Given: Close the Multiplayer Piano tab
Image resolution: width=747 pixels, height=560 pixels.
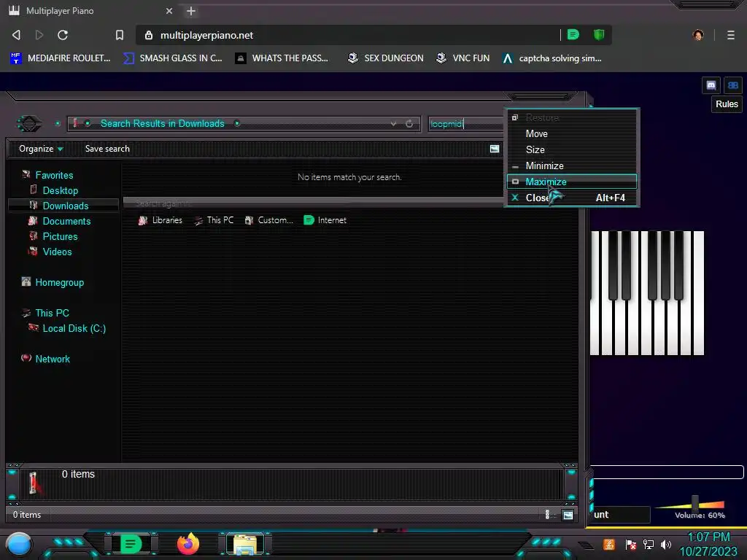Looking at the screenshot, I should coord(169,11).
